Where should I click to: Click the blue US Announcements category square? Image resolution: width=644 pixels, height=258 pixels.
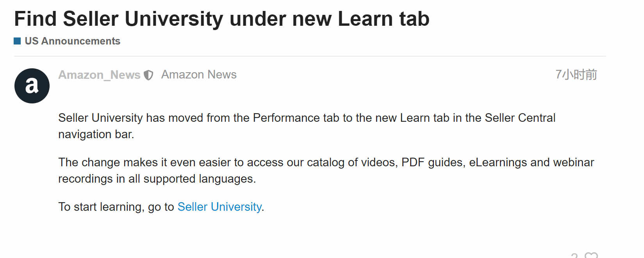click(17, 41)
